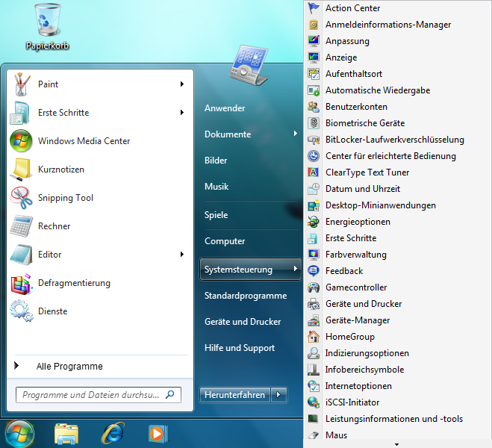Select Anzeige from the Systemsteuerung list
Screen dimensions: 492x448
tap(341, 57)
